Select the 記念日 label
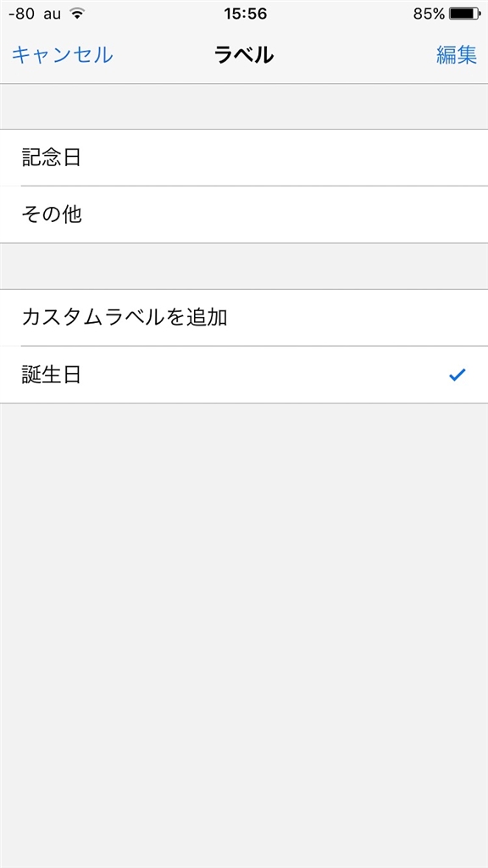Viewport: 488px width, 868px height. tap(244, 158)
